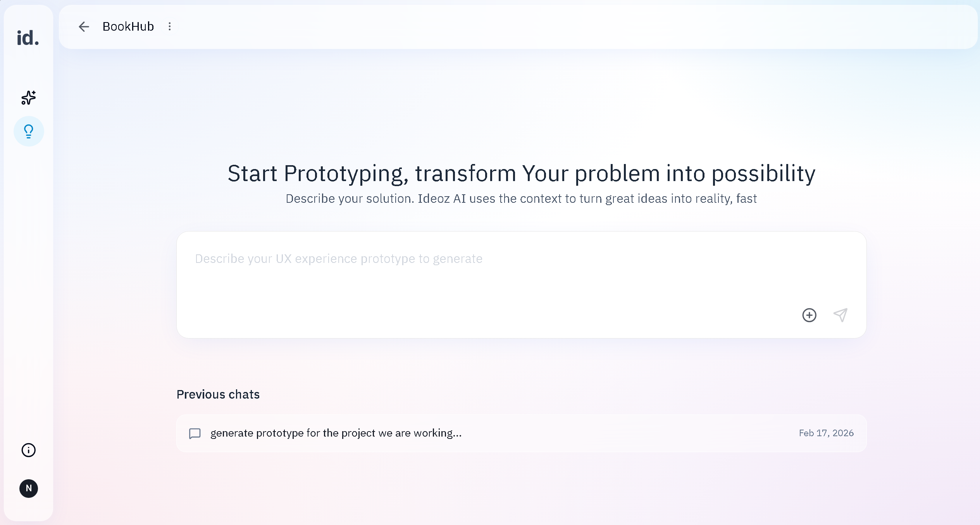Click the "Start Prototyping" main headline
Screen dimensions: 980x525
(521, 173)
